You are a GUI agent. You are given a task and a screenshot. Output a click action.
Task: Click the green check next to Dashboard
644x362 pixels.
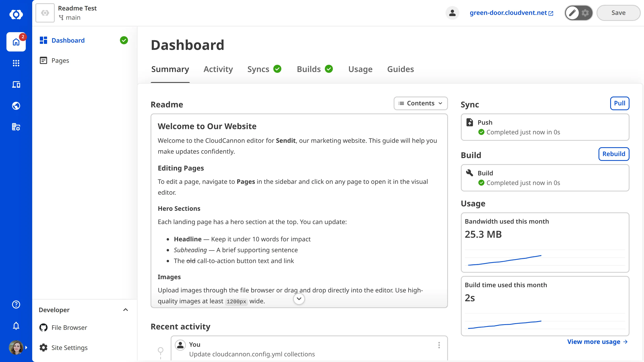pos(124,40)
